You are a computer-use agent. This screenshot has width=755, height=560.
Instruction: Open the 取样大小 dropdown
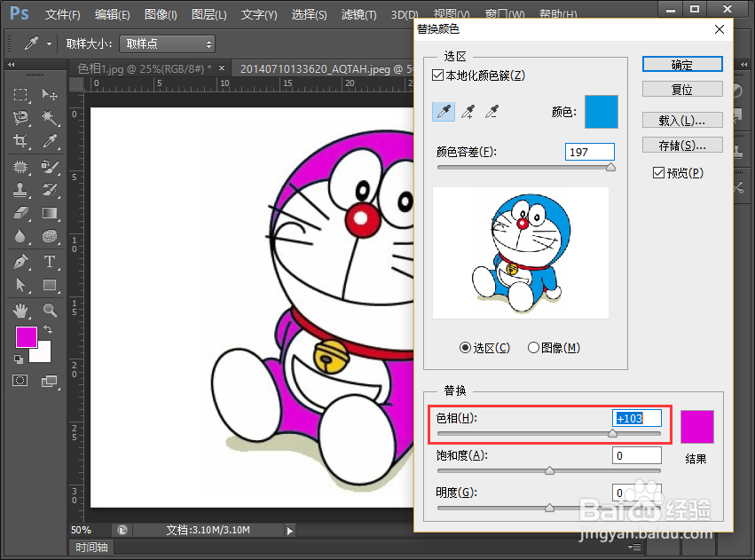(x=167, y=43)
